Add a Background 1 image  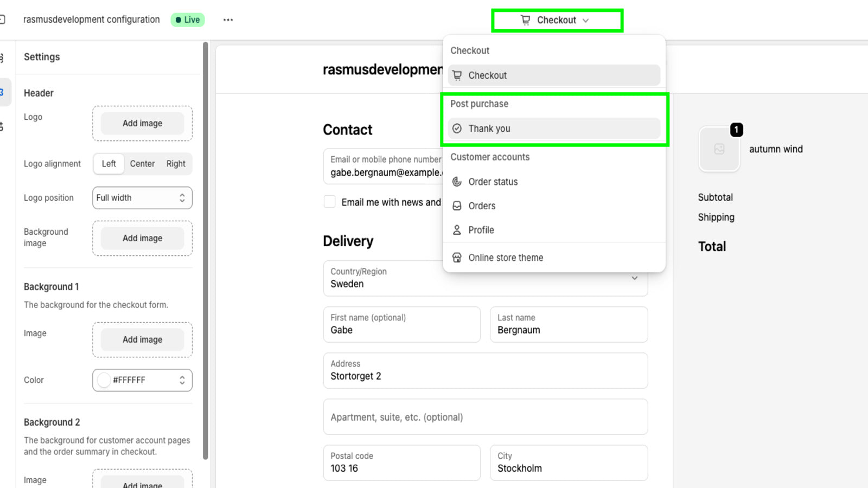click(x=142, y=339)
